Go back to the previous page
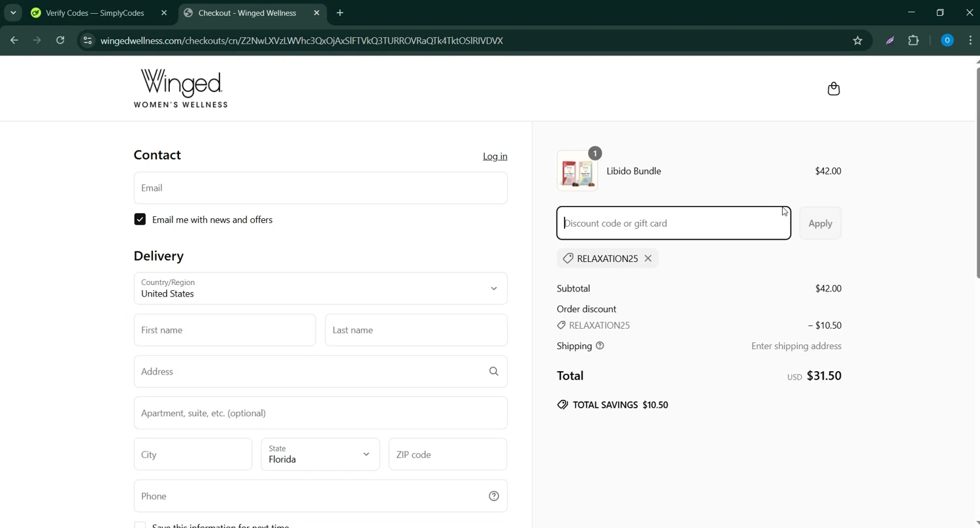980x528 pixels. [x=14, y=41]
